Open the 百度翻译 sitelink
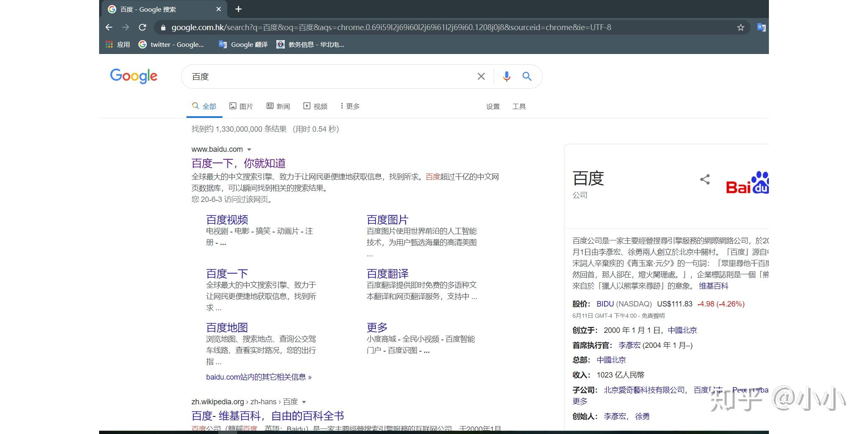 388,273
